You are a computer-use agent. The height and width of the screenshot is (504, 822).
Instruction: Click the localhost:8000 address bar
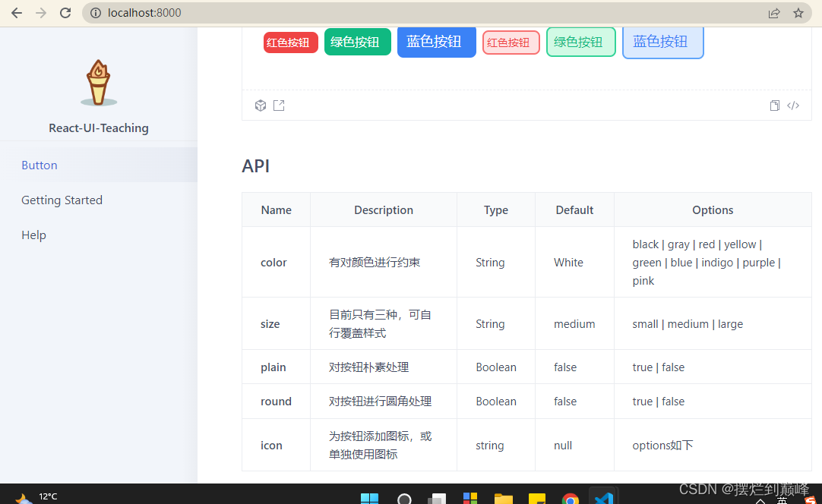coord(144,12)
